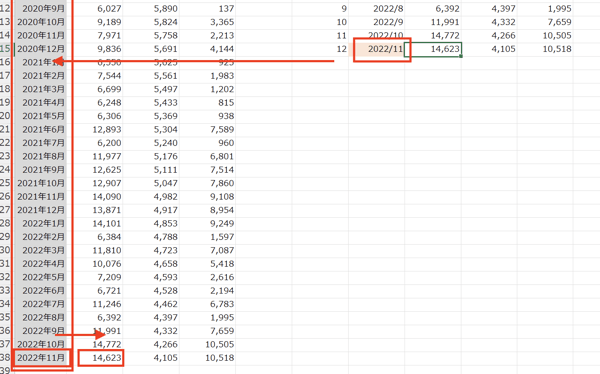Click the cell with value 7,544
Image resolution: width=600 pixels, height=374 pixels.
95,75
